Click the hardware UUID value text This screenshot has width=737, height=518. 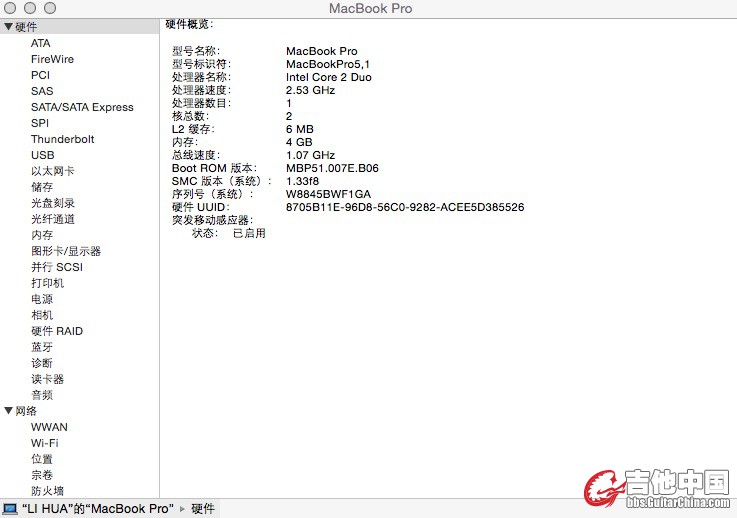(x=404, y=207)
